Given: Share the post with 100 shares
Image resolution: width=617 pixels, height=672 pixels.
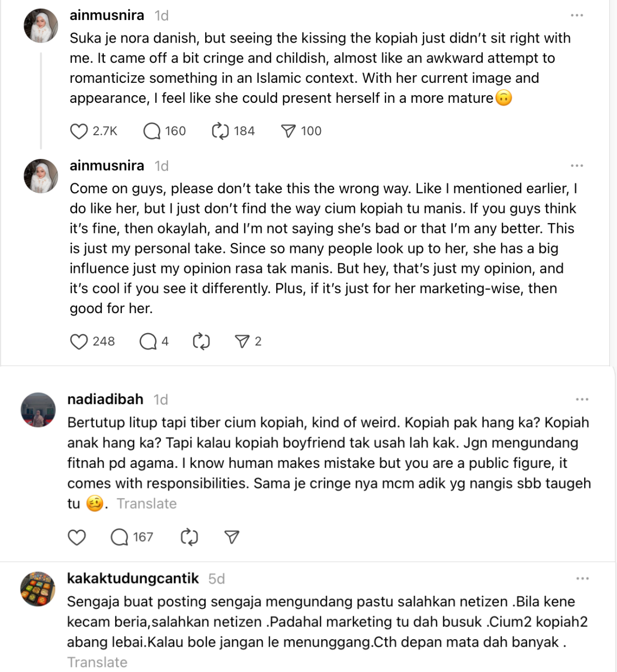Looking at the screenshot, I should point(288,132).
